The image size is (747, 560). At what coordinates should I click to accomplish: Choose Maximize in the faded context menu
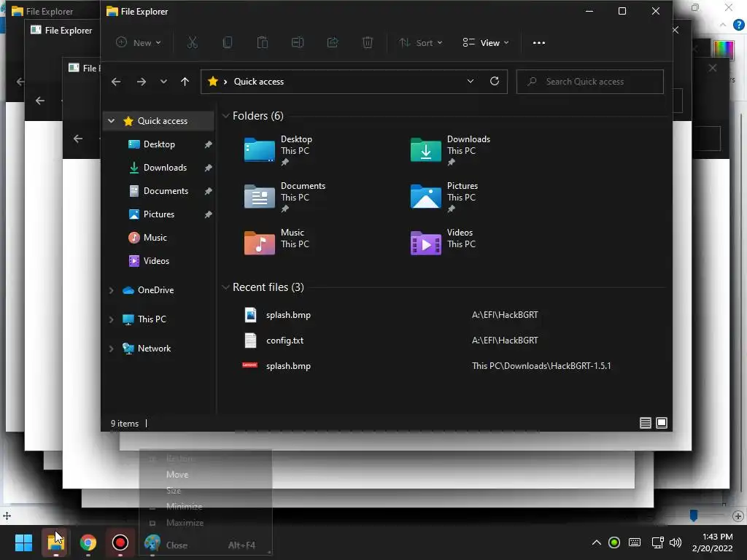click(185, 523)
